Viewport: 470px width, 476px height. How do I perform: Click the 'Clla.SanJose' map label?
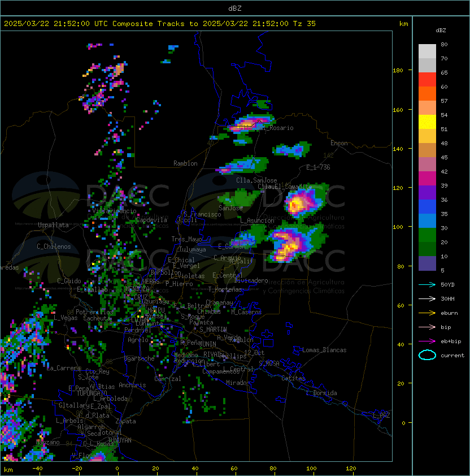point(256,180)
